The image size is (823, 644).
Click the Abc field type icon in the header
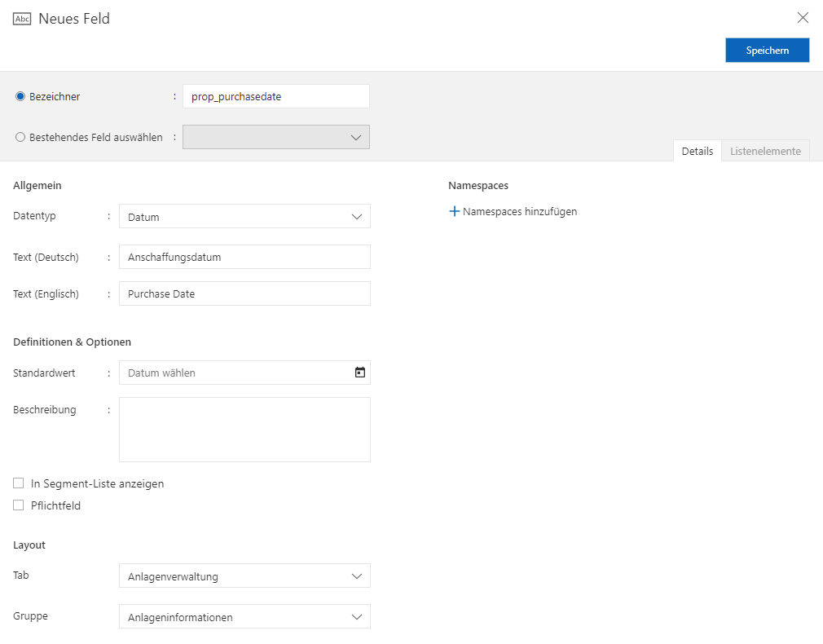coord(20,16)
